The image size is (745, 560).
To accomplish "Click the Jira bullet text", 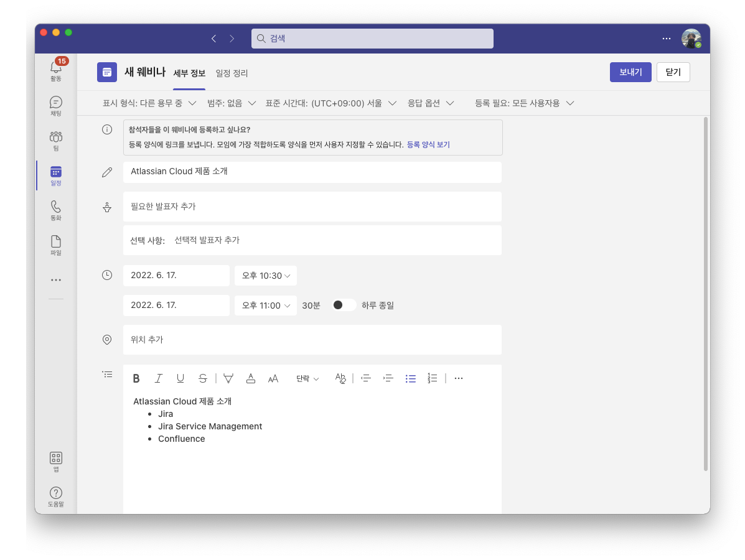I will [x=166, y=414].
